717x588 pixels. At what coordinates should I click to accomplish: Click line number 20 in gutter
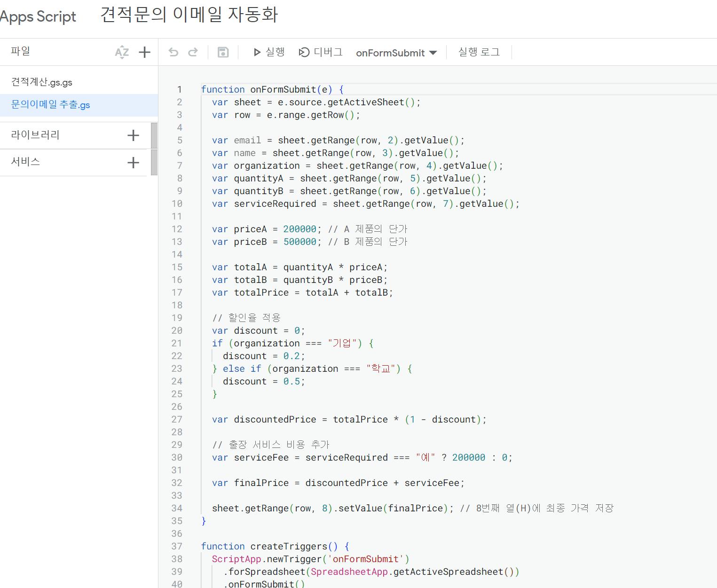pos(177,330)
